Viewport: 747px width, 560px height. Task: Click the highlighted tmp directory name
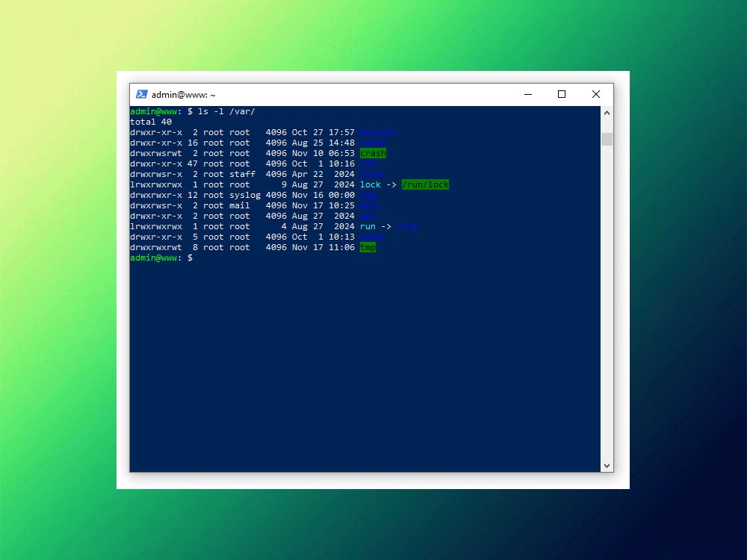368,247
